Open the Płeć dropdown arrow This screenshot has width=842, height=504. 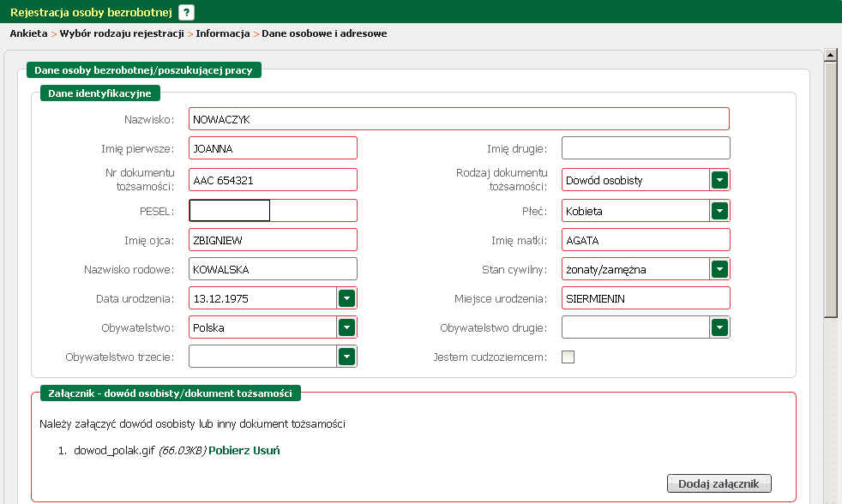pyautogui.click(x=719, y=211)
